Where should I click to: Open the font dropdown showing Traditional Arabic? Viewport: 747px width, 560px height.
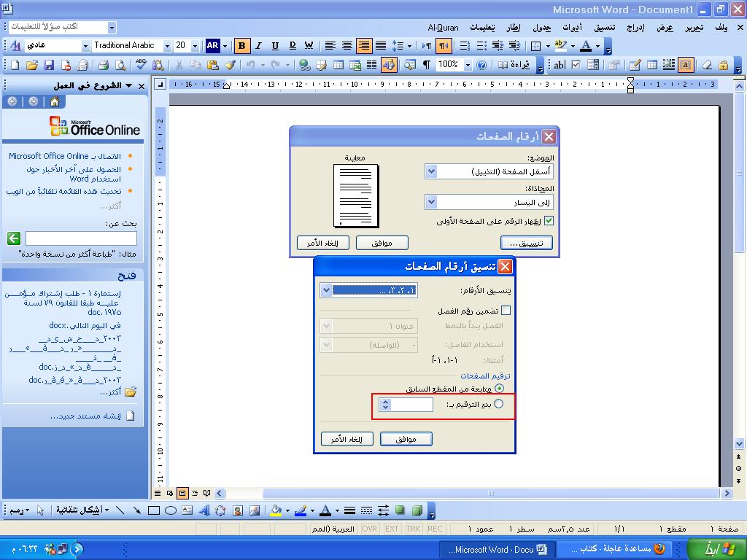[x=167, y=46]
